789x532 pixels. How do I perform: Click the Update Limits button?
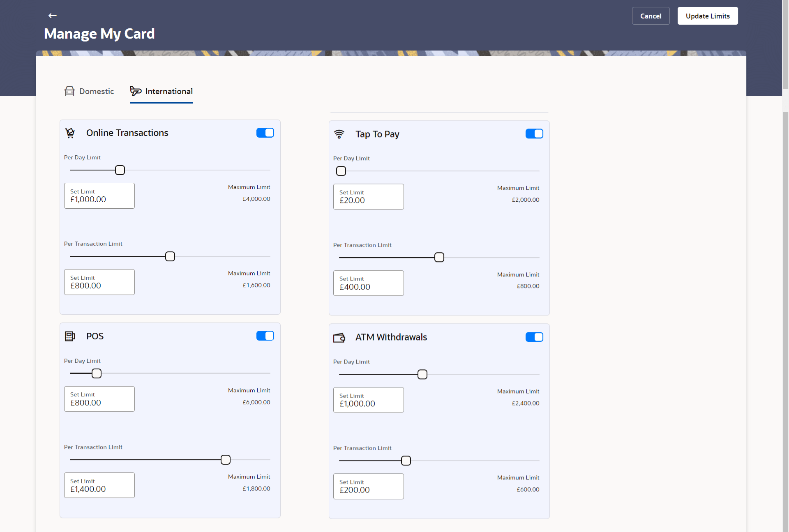(707, 16)
